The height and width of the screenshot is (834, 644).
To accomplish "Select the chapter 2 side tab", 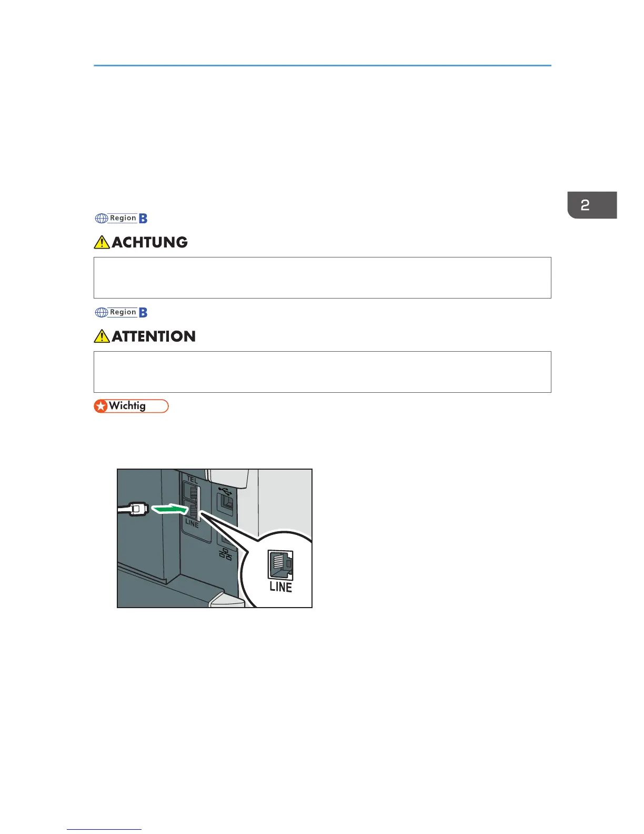I will [x=592, y=205].
